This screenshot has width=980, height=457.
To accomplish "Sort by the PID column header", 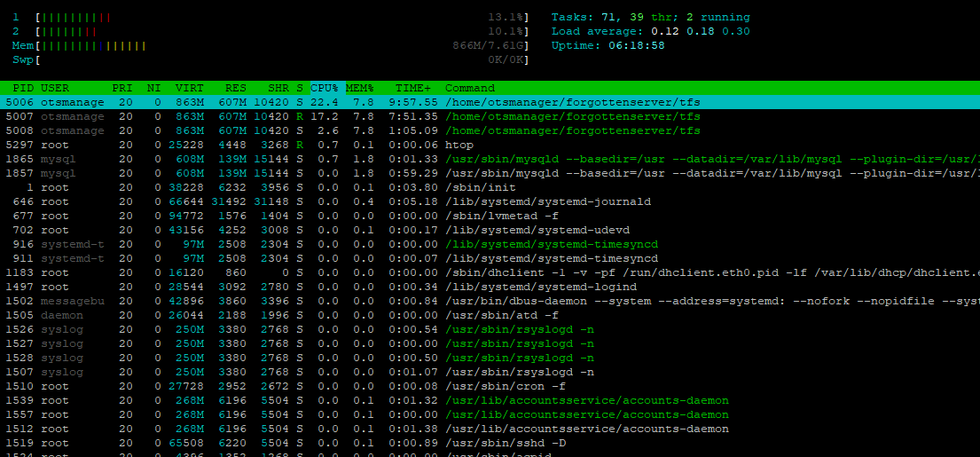I will point(23,88).
